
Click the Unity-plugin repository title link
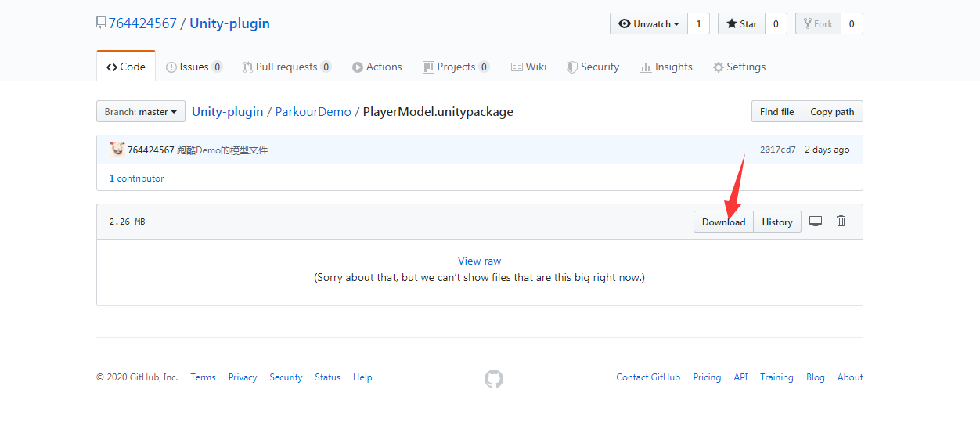[x=229, y=23]
